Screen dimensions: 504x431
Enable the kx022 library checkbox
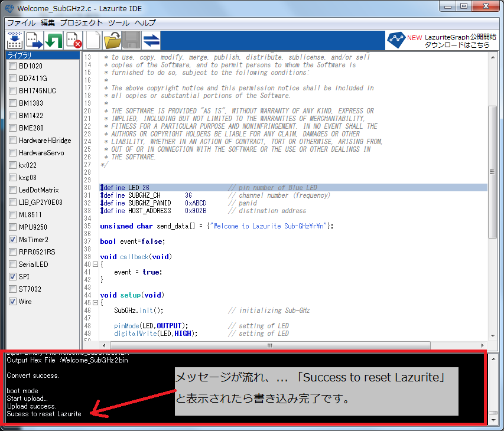[x=12, y=165]
